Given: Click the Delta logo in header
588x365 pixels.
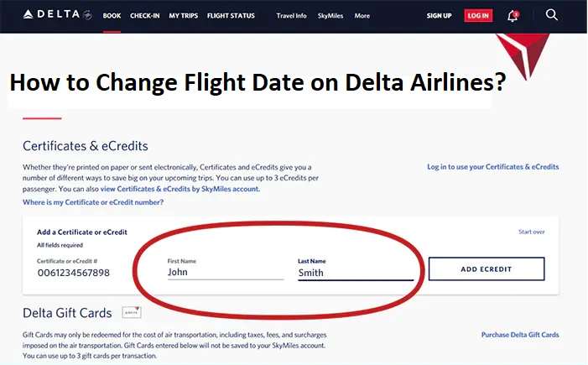Looking at the screenshot, I should (x=53, y=15).
